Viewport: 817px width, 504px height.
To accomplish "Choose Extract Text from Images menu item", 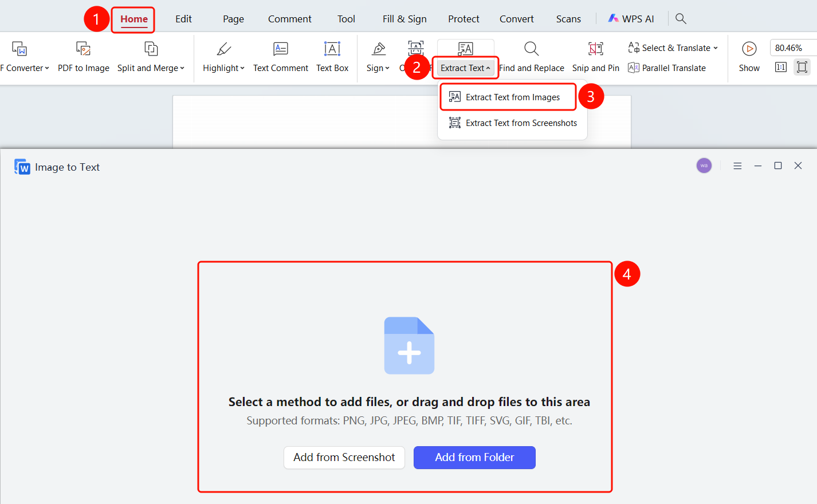I will pyautogui.click(x=508, y=97).
